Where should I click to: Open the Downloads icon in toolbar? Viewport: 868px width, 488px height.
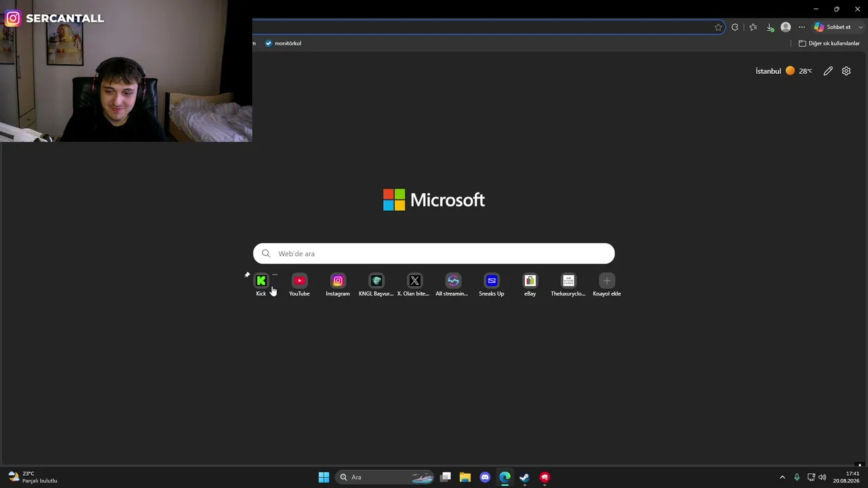pos(770,27)
